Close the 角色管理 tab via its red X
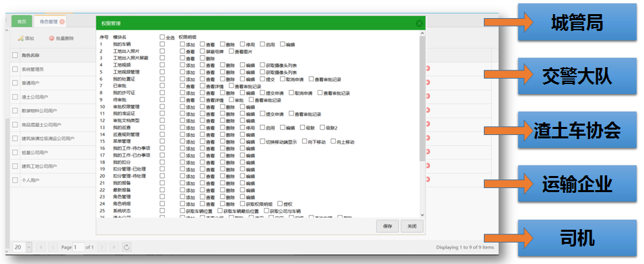This screenshot has width=644, height=264. (62, 21)
